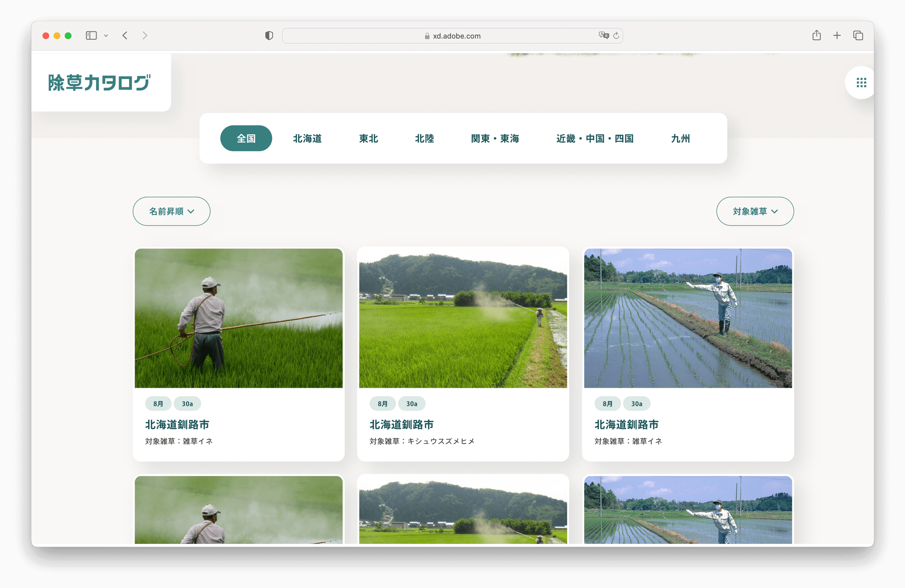Minimize the Safari window
Screen dimensions: 905x588
57,36
